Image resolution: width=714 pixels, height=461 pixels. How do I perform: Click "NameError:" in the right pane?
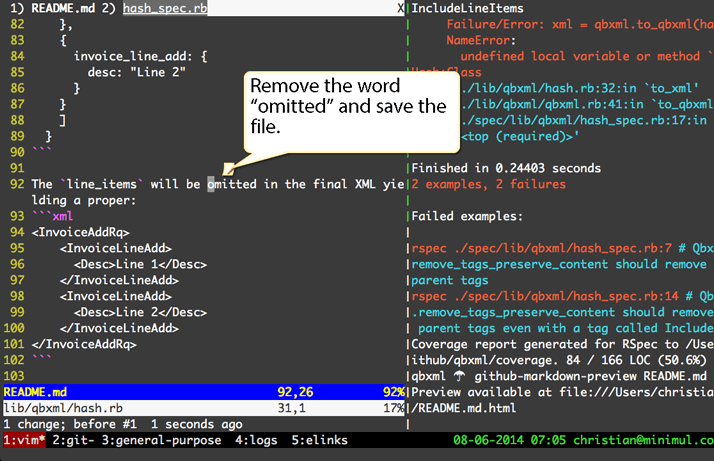point(481,40)
